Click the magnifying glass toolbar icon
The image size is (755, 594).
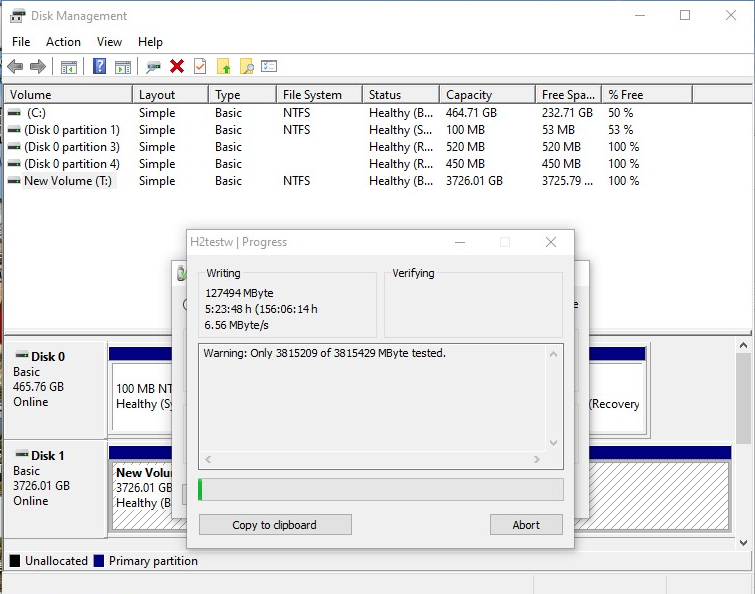246,67
